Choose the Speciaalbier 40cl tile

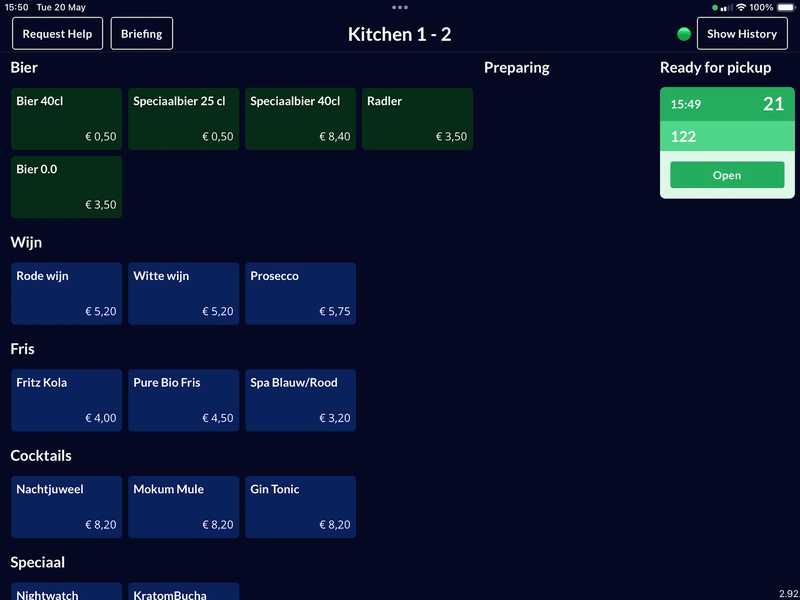[301, 119]
